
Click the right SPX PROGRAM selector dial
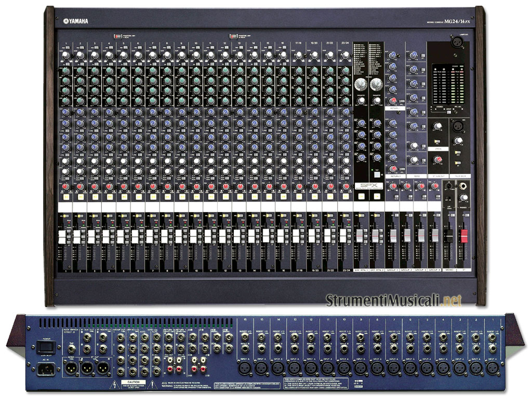pyautogui.click(x=376, y=84)
